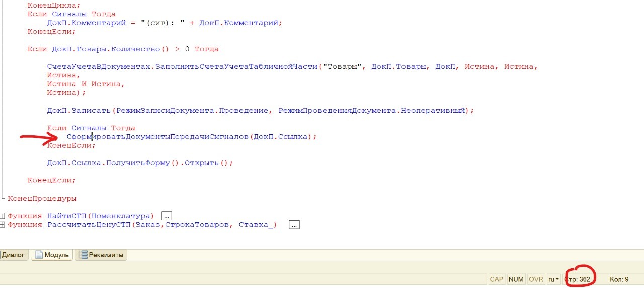The height and width of the screenshot is (288, 644).
Task: Click the Кол: 9 column indicator
Action: point(619,279)
